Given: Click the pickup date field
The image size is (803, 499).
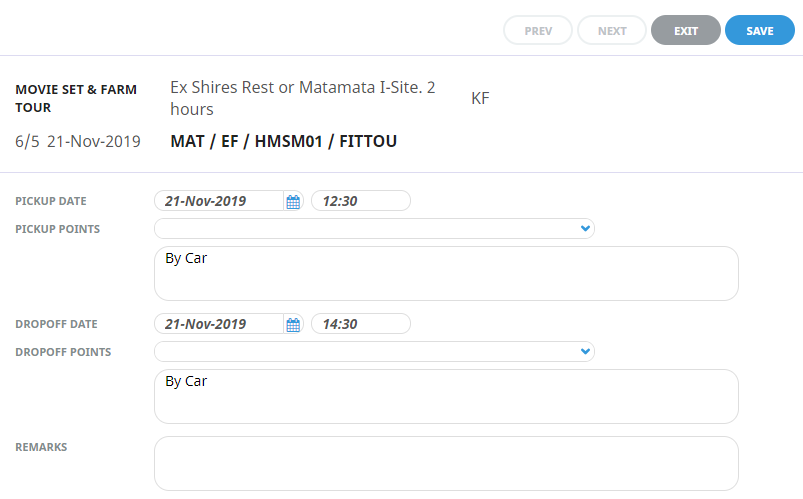Looking at the screenshot, I should [x=220, y=201].
